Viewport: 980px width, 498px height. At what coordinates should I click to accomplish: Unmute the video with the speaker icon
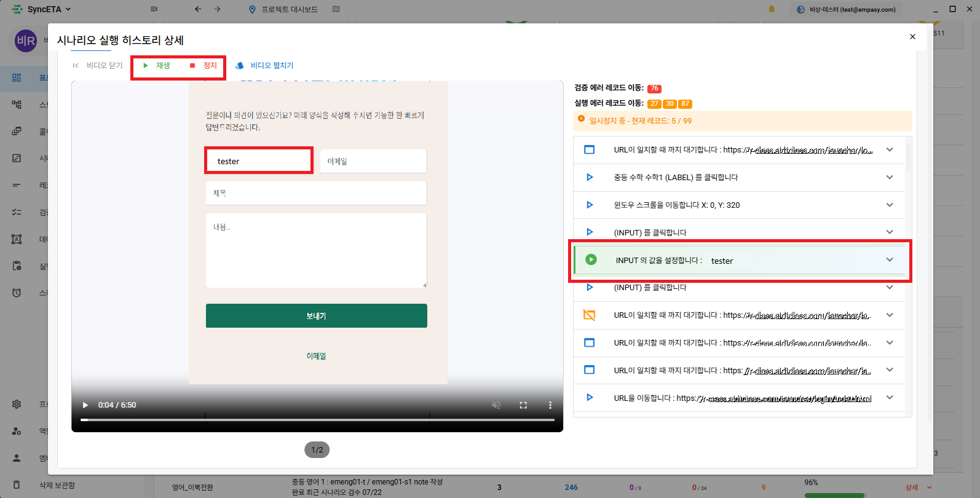click(496, 405)
